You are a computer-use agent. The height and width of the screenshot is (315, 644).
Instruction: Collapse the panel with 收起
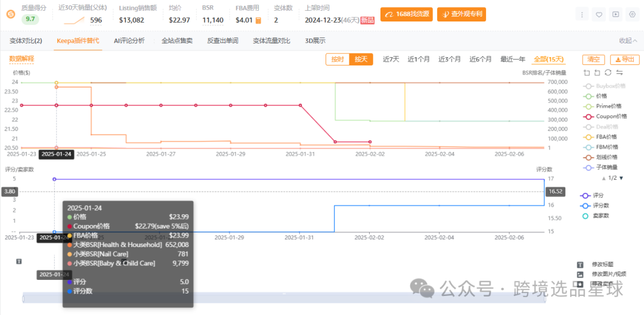[x=628, y=40]
